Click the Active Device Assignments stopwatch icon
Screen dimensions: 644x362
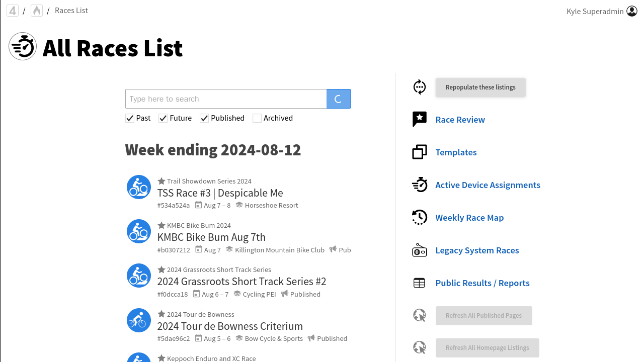coord(420,185)
